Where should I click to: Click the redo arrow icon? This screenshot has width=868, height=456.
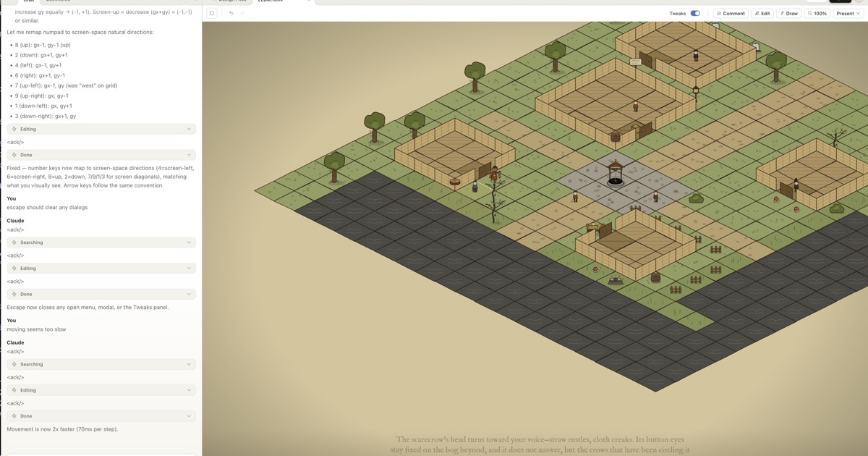point(242,13)
